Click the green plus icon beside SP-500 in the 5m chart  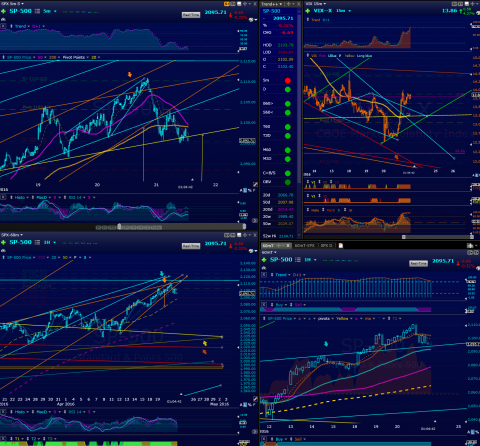coord(3,11)
